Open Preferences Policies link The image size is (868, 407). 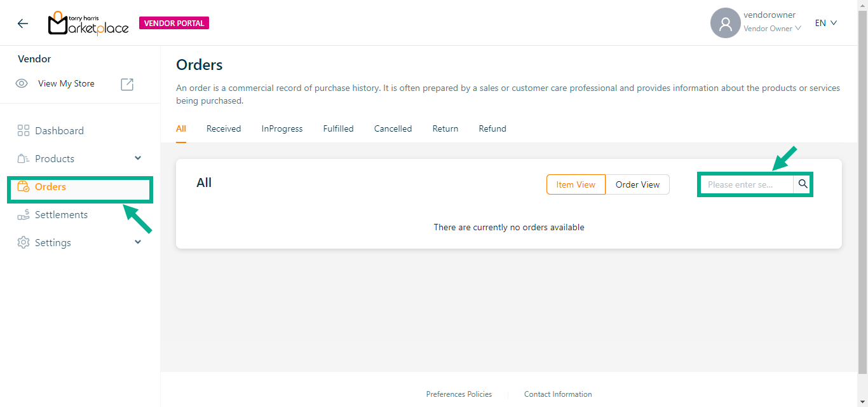click(x=459, y=394)
